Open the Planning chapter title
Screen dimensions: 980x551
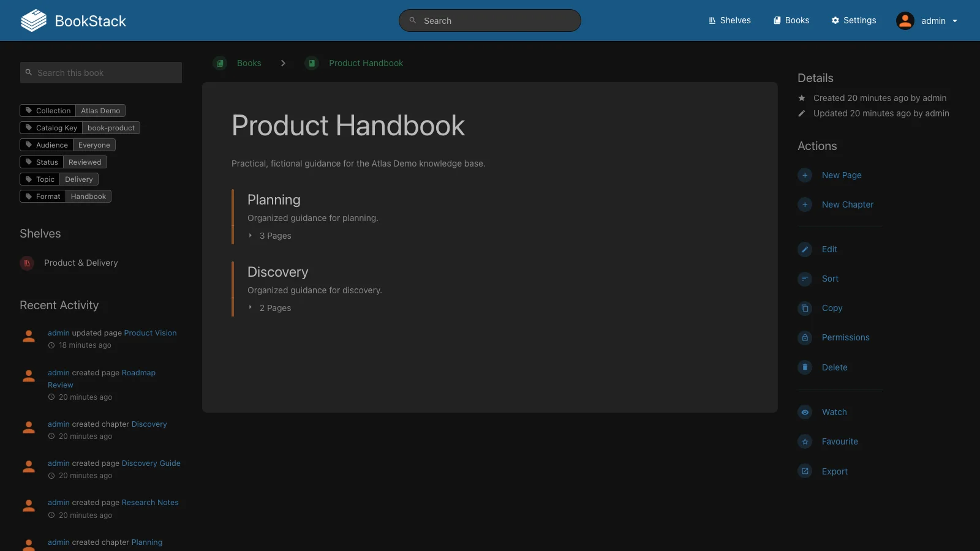click(274, 200)
